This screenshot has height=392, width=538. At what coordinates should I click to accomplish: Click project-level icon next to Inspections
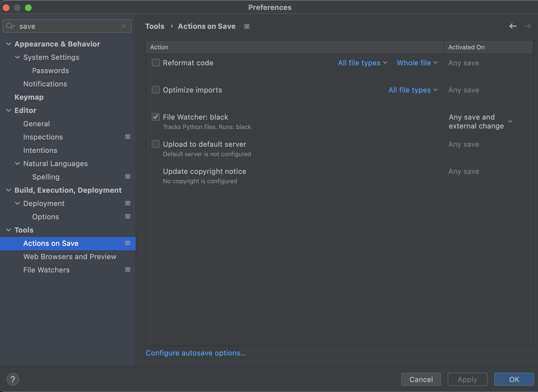(x=128, y=137)
